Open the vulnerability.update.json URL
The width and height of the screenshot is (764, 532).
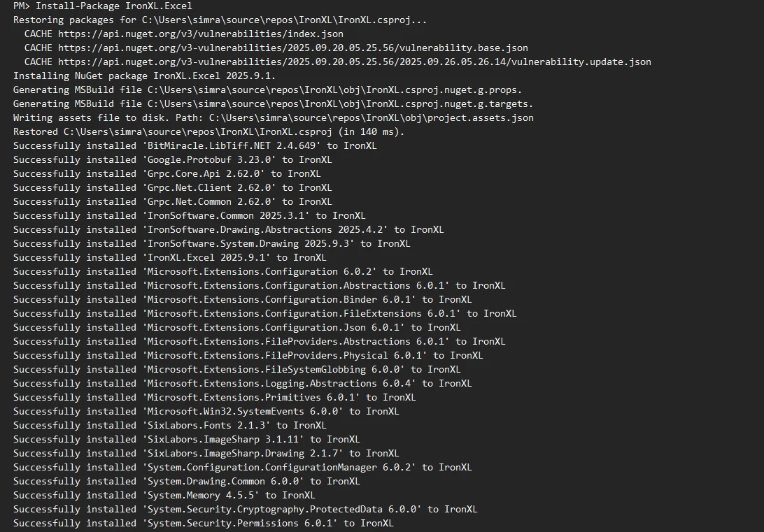(354, 62)
